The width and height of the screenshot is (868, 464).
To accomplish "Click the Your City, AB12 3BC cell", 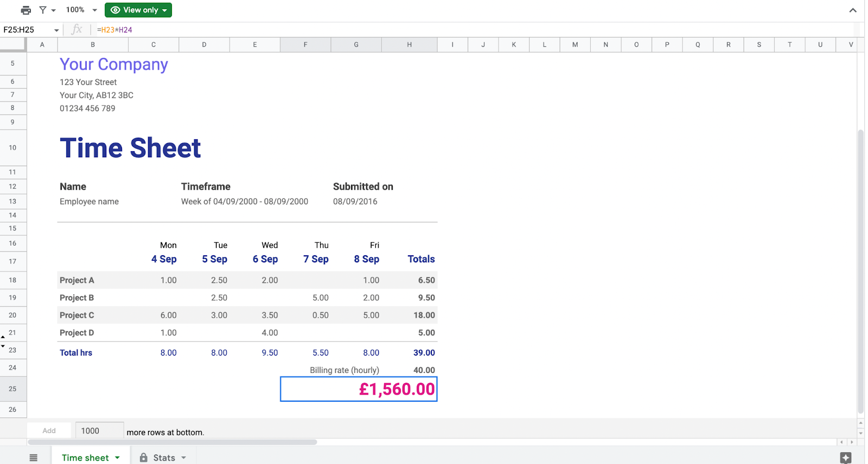I will tap(97, 95).
